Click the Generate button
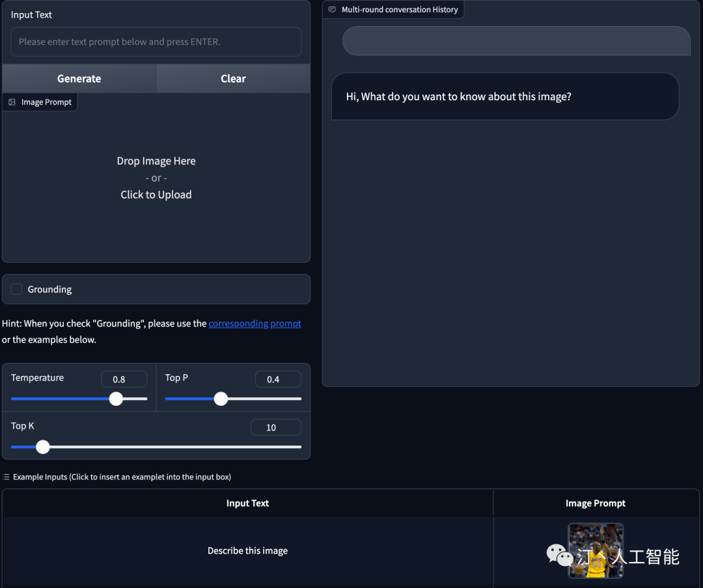Image resolution: width=703 pixels, height=588 pixels. click(79, 79)
